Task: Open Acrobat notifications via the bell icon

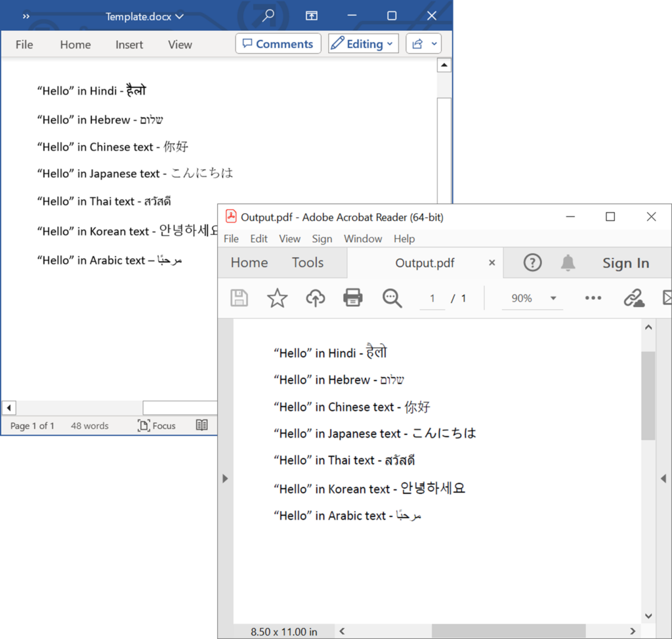Action: 568,262
